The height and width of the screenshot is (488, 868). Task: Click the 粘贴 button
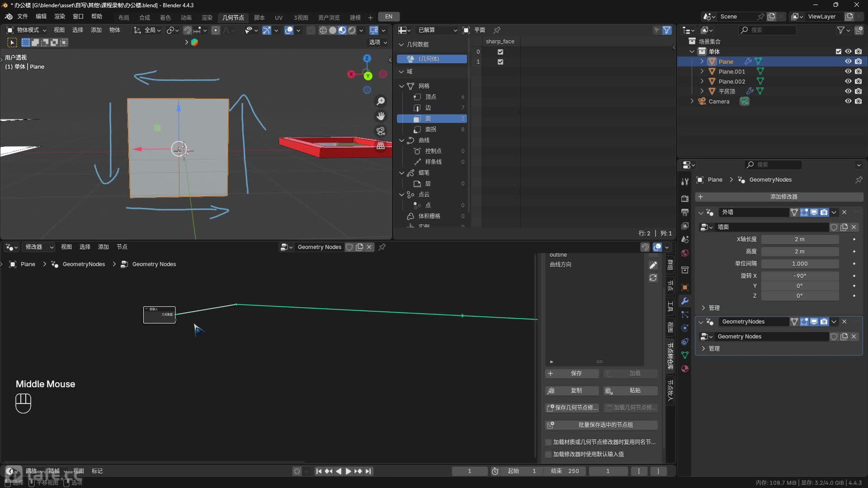coord(631,391)
